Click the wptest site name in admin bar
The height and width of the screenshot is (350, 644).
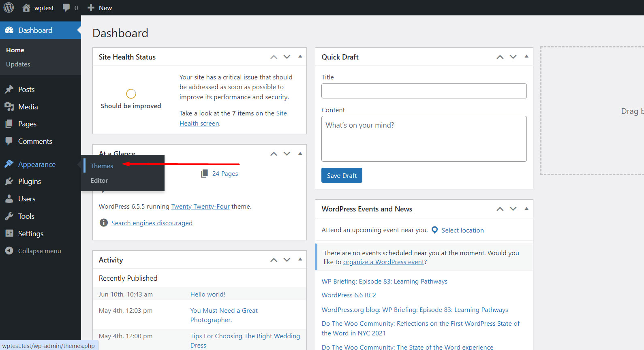[x=44, y=8]
